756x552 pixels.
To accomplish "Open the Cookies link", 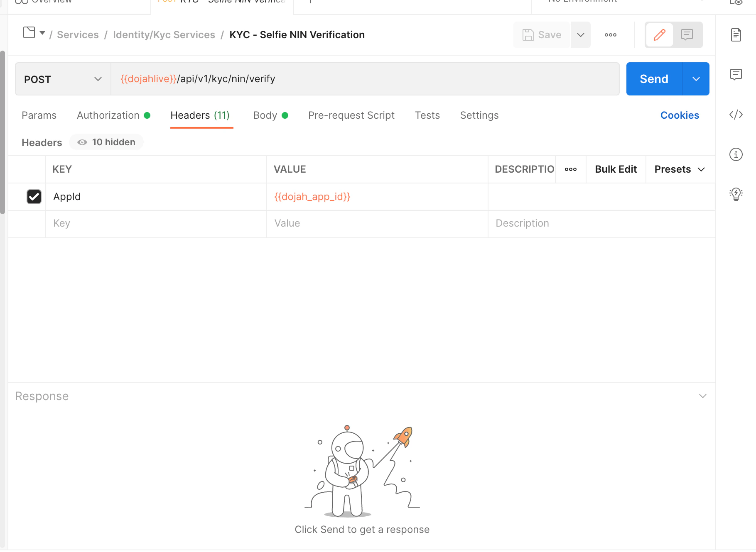I will coord(680,115).
